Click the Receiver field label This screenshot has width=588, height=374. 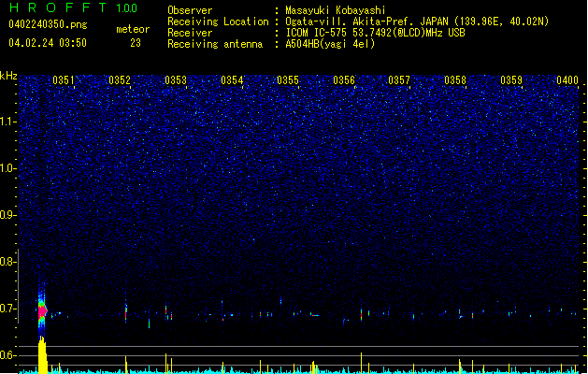(190, 33)
